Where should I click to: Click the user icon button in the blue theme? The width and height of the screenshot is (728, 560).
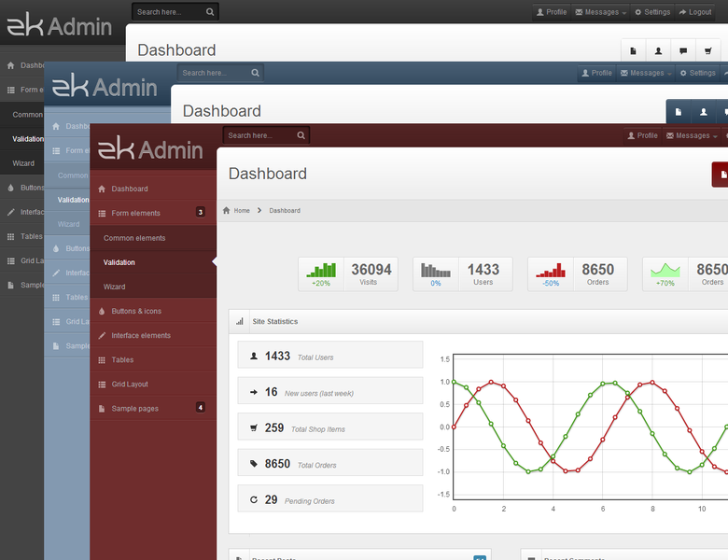click(703, 112)
